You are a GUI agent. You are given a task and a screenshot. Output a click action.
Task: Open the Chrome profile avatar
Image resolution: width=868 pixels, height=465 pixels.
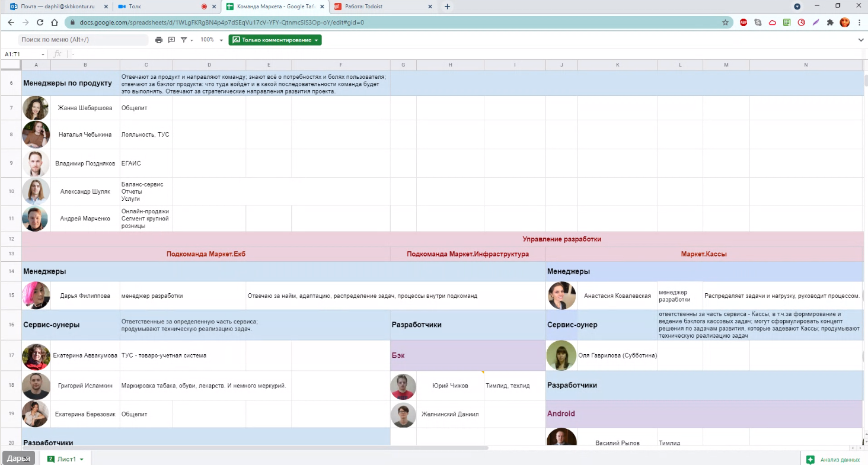[x=845, y=23]
